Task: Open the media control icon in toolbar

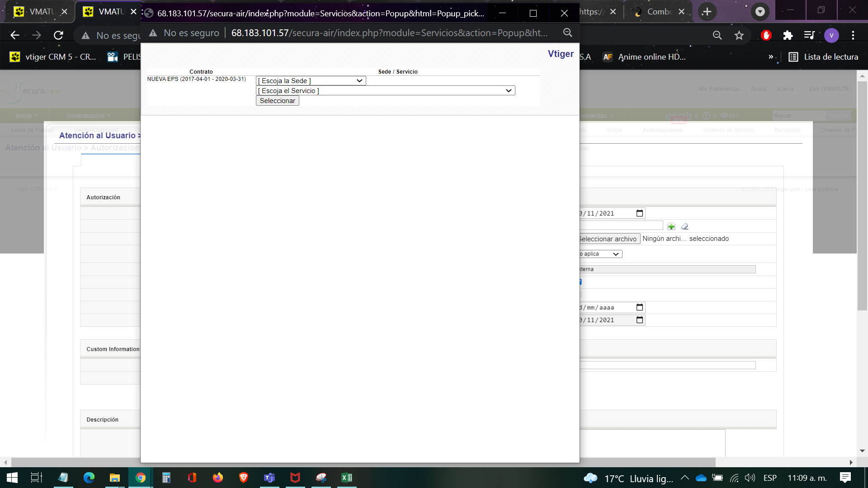Action: [809, 35]
